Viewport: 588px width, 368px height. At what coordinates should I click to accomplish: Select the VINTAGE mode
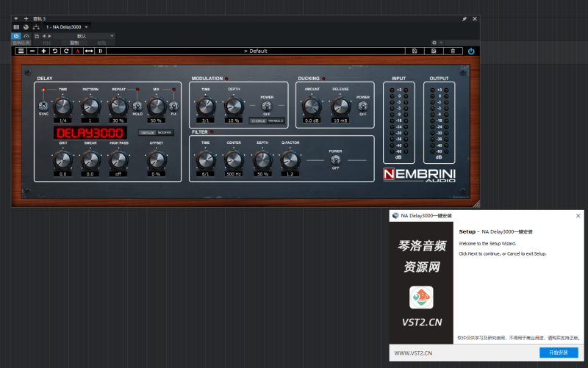[148, 133]
